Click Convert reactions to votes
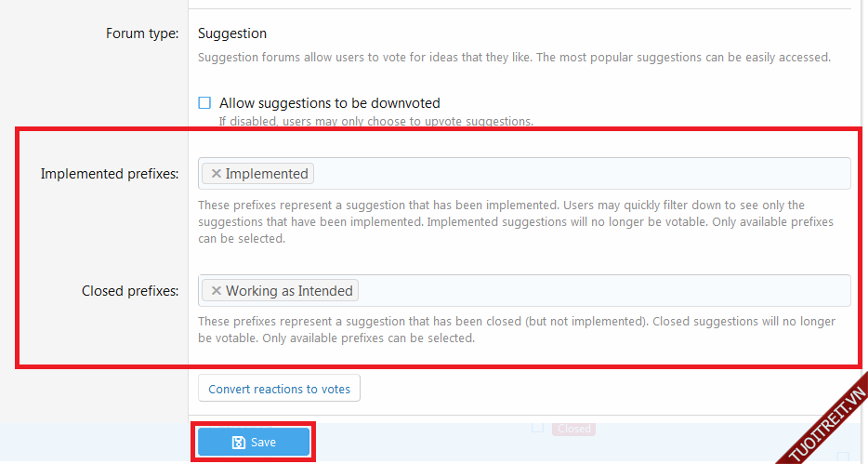868x464 pixels. coord(279,389)
